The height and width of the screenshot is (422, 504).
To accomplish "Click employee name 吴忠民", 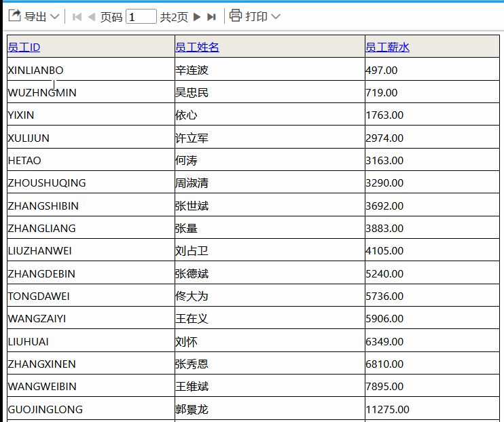I will pyautogui.click(x=192, y=92).
